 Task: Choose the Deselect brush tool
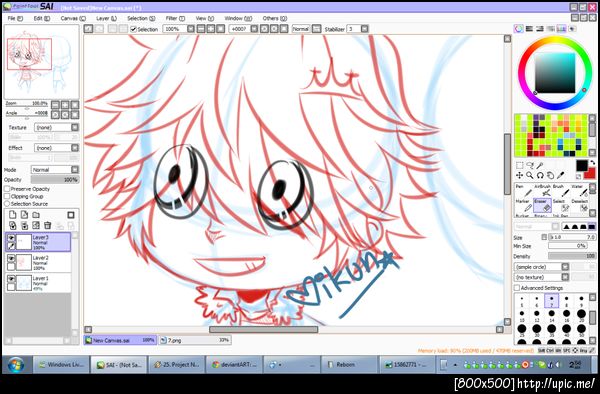pos(579,205)
